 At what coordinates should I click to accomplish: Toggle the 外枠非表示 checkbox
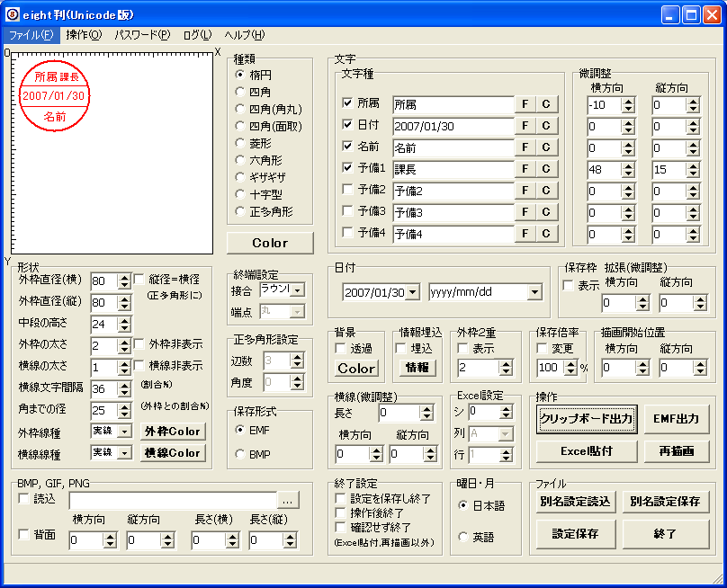[x=139, y=343]
